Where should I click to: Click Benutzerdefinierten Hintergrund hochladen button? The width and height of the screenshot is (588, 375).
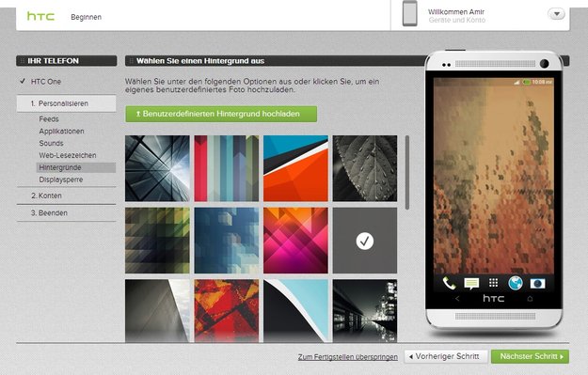[x=221, y=114]
